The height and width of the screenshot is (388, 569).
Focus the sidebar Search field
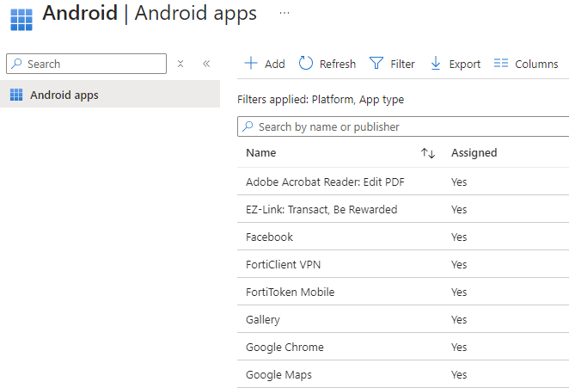(x=86, y=64)
